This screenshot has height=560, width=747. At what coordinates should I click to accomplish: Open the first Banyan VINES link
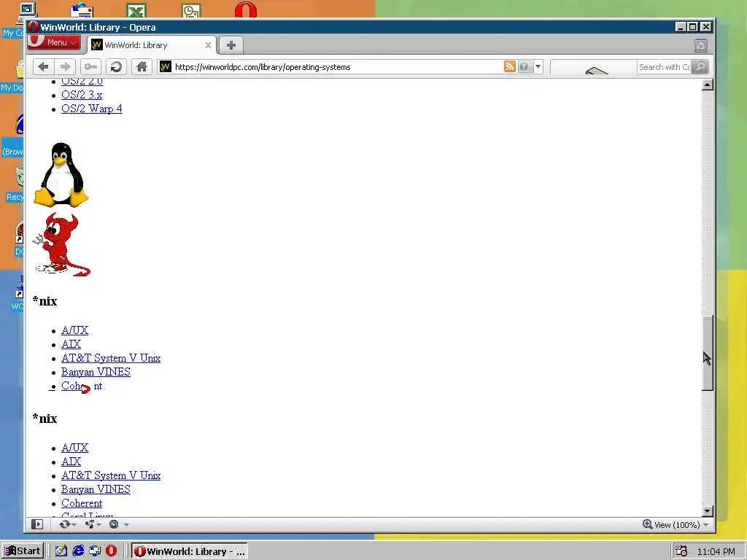pyautogui.click(x=96, y=371)
